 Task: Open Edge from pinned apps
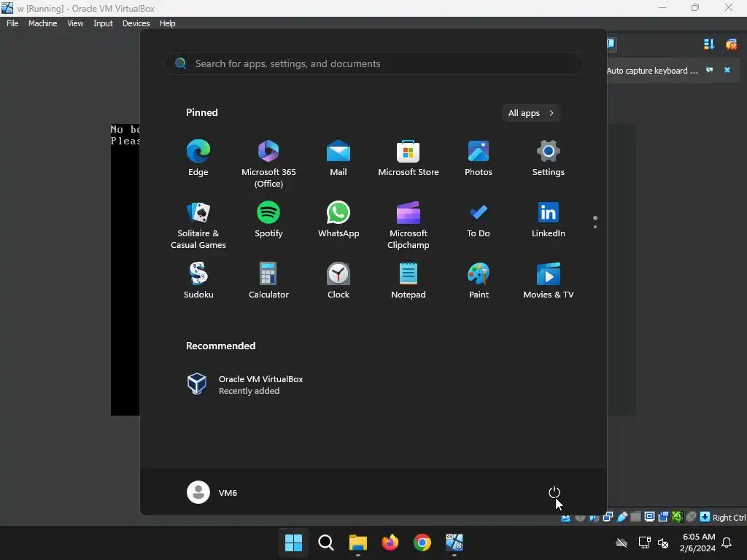(198, 158)
